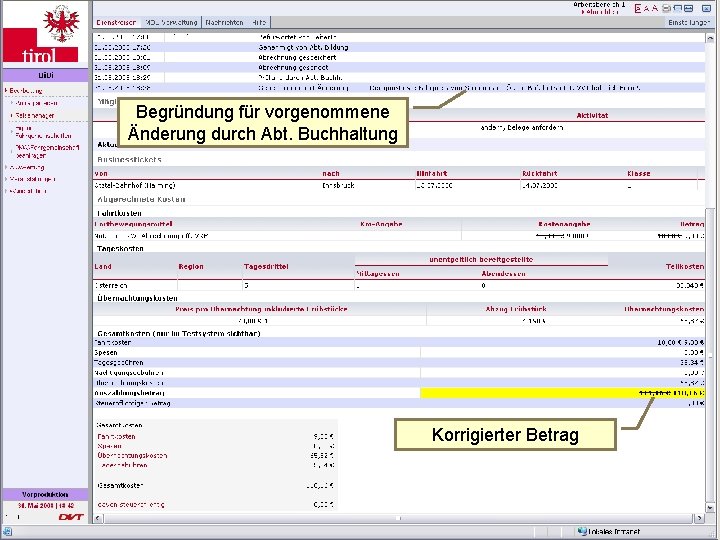Click the yellow highlighted Auszahlungsbetrag amount
720x540 pixels.
click(562, 393)
